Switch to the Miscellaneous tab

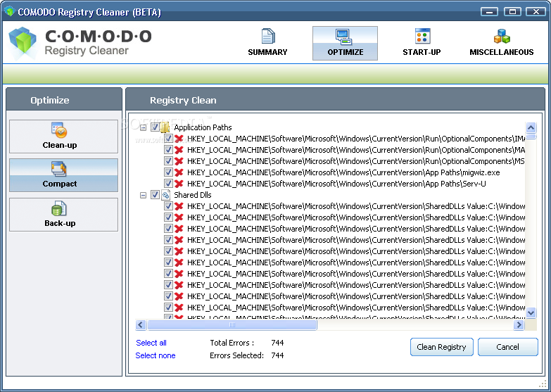pos(502,43)
